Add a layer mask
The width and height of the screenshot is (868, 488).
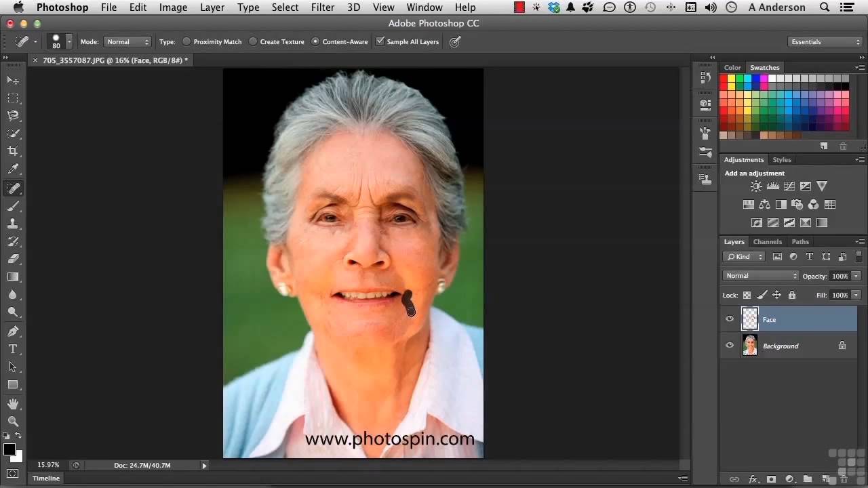(x=771, y=479)
